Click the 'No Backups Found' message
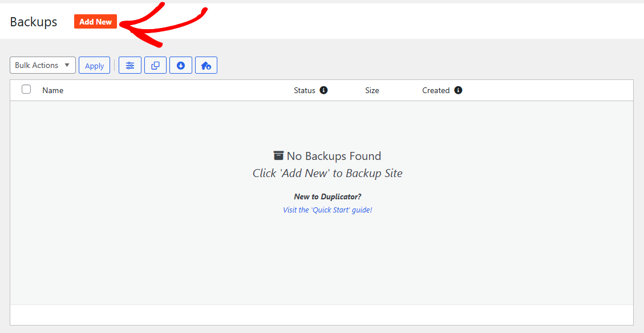 point(334,156)
